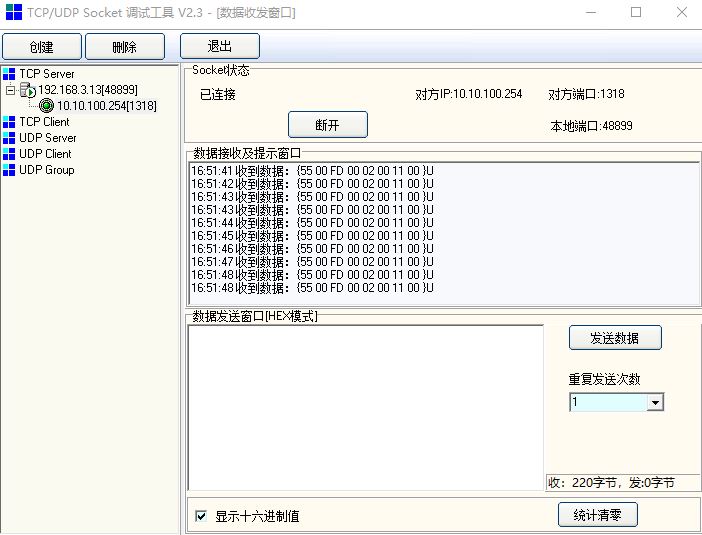Select the UDP Server tree item
Image resolution: width=702 pixels, height=535 pixels.
click(x=48, y=138)
